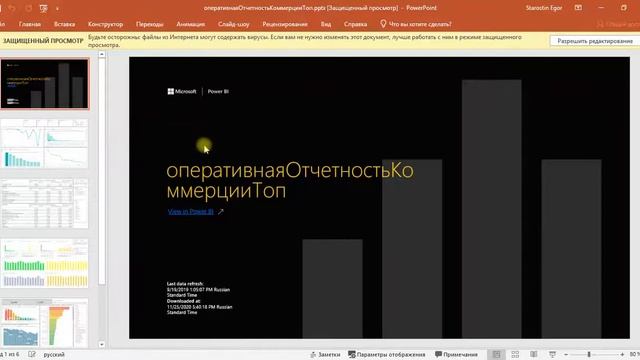Click the slide panel vertical scrollbar thumb
640x360 pixels.
[x=102, y=171]
